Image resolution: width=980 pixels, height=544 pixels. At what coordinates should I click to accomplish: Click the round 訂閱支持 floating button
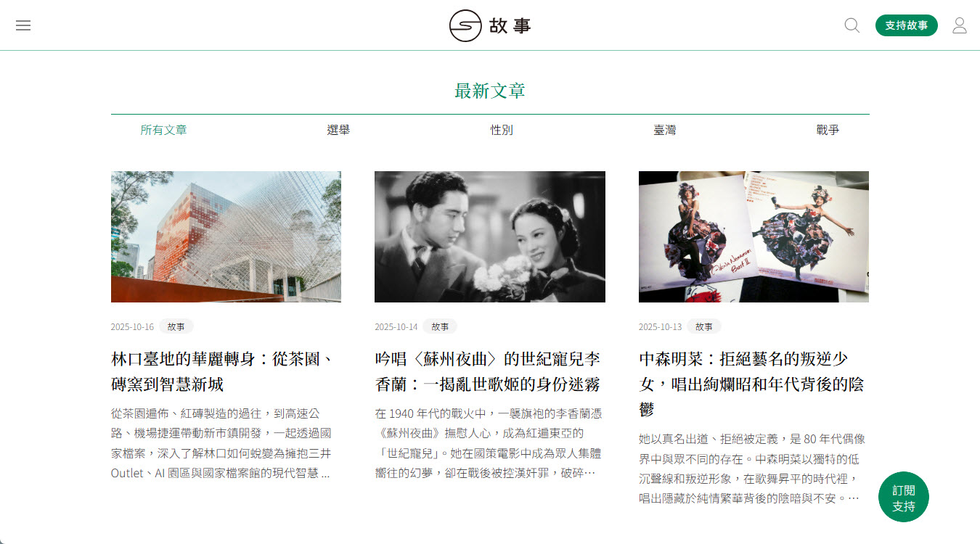(x=904, y=497)
